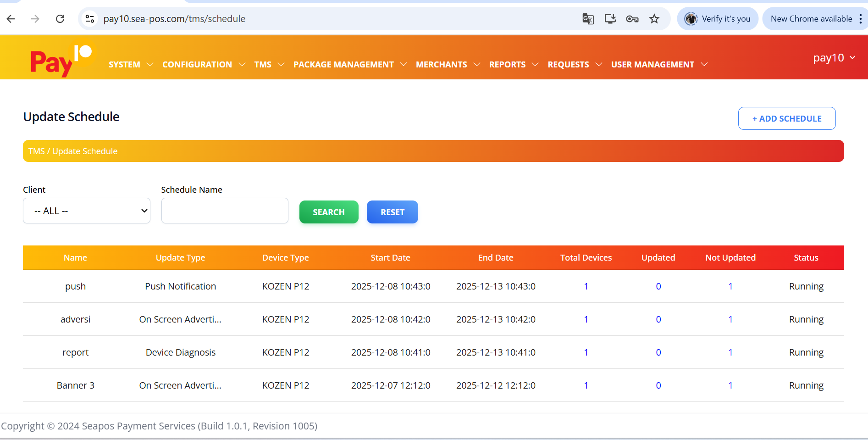Bookmark this page with the star icon
Image resolution: width=868 pixels, height=440 pixels.
(x=654, y=19)
